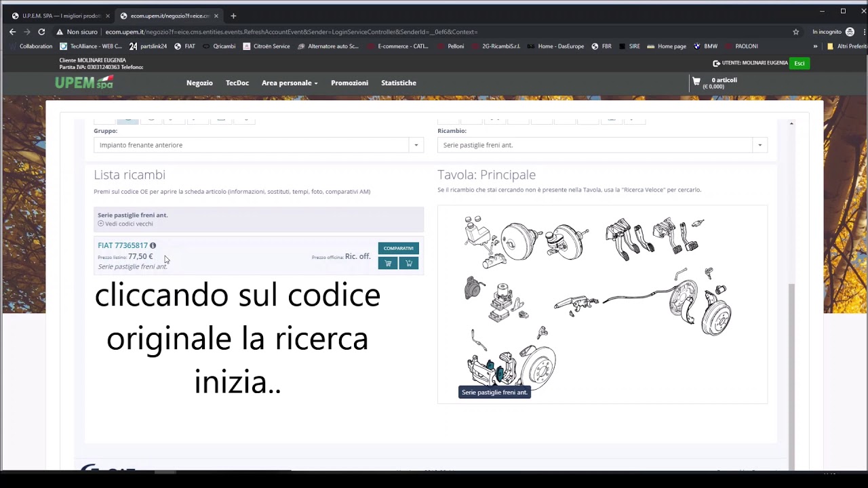Expand 'Vedi codici vecchi' plus icon
This screenshot has height=488, width=868.
[100, 224]
